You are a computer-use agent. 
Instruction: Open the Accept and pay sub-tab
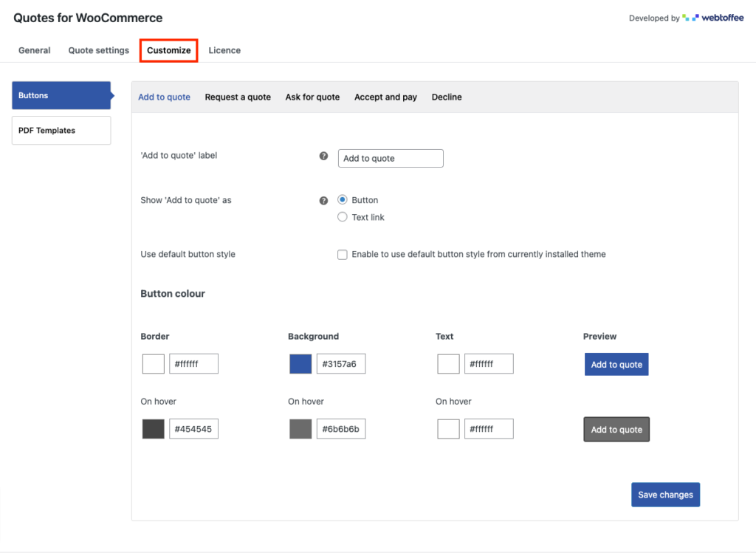click(x=385, y=97)
